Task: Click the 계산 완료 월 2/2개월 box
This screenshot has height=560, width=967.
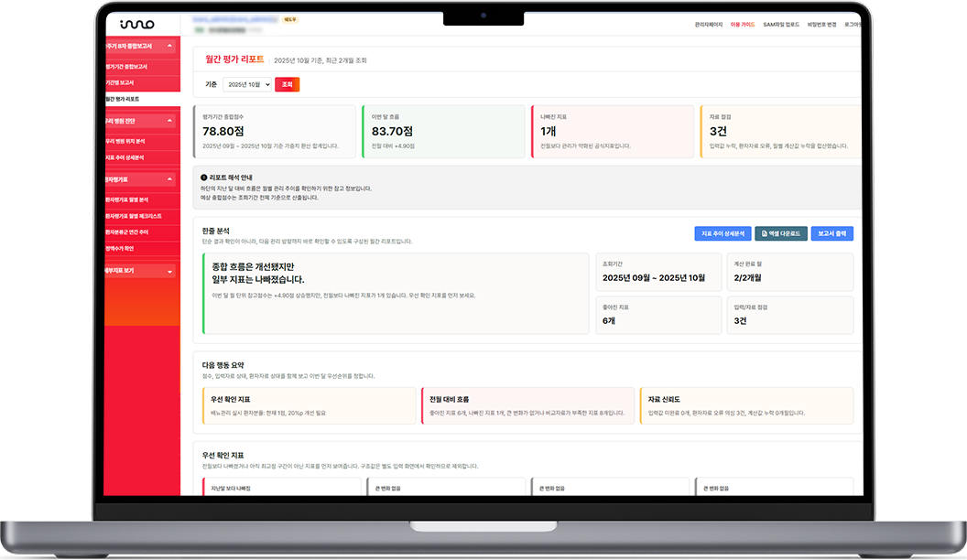Action: pos(790,272)
